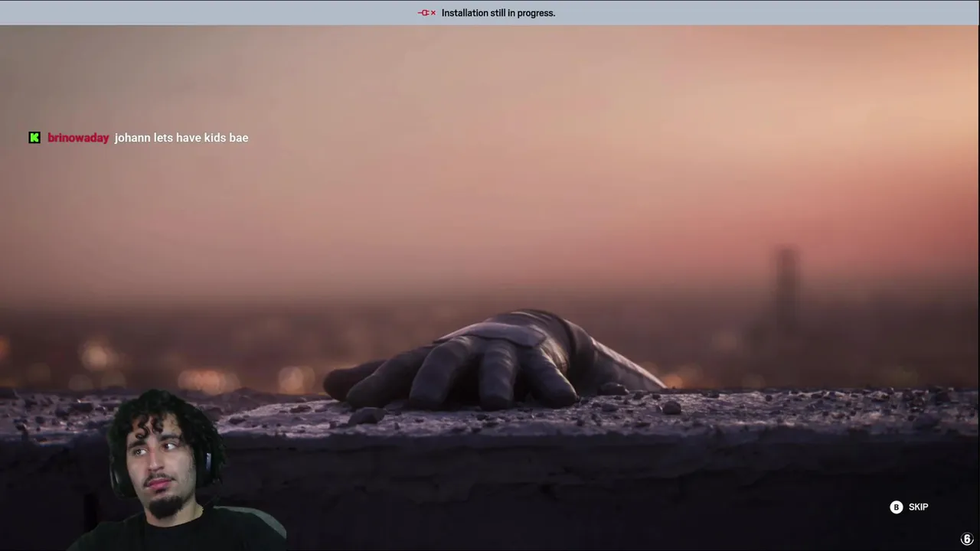This screenshot has width=980, height=551.
Task: Click the Rainbow Six logo in bottom corner
Action: (967, 540)
